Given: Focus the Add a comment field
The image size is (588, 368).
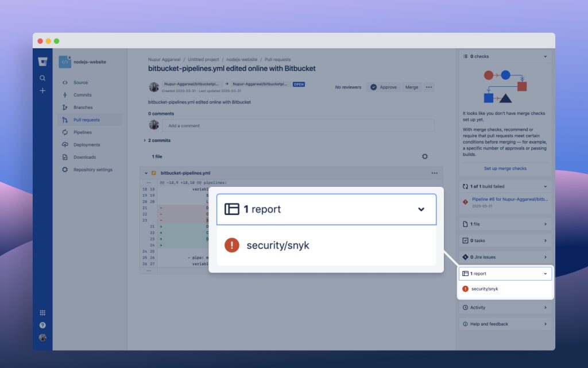Looking at the screenshot, I should tap(298, 126).
